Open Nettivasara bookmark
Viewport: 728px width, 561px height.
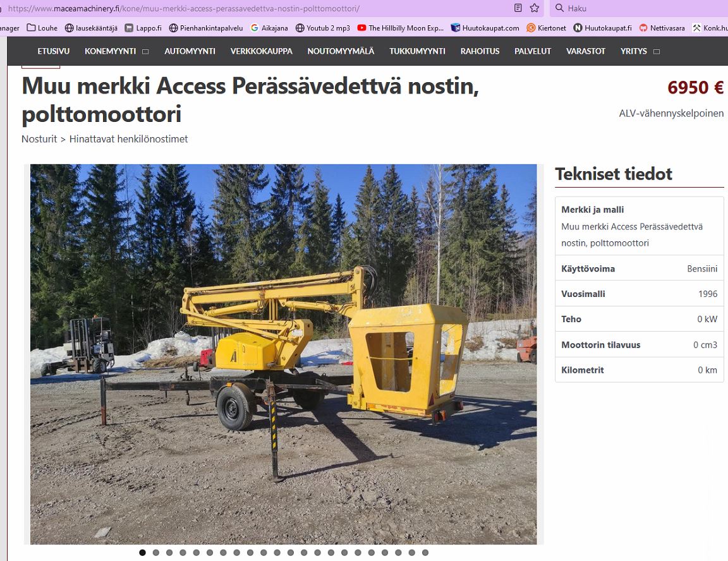pos(662,28)
